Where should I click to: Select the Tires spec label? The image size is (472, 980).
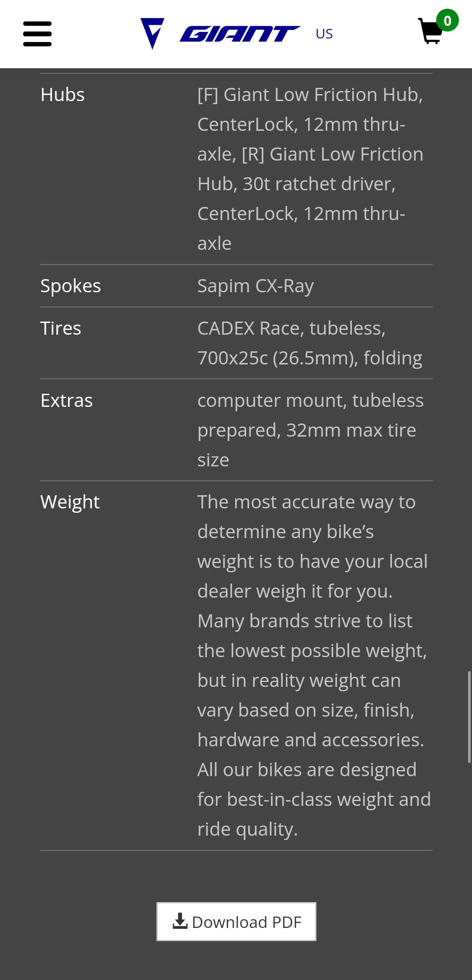coord(61,328)
